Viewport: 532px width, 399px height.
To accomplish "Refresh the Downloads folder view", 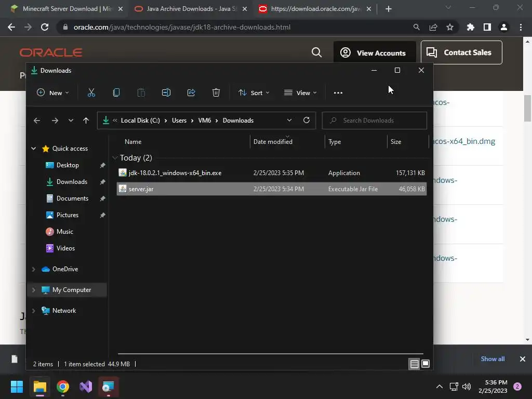I will click(307, 120).
